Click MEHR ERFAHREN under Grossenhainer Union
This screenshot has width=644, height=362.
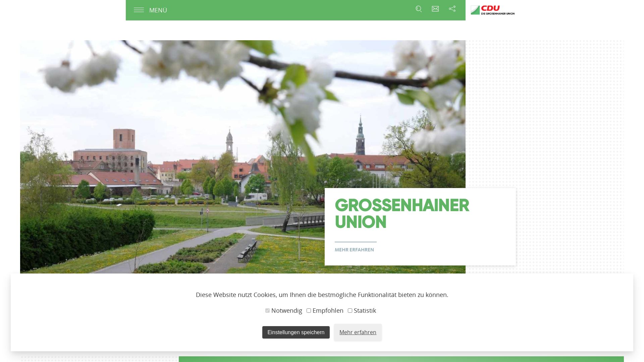click(x=354, y=250)
